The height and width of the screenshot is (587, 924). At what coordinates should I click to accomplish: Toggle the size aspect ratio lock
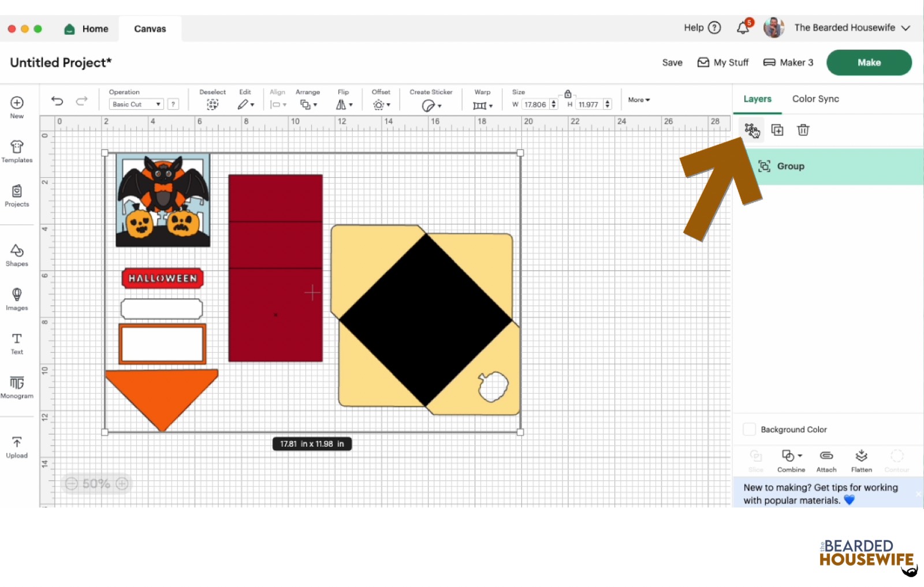click(x=568, y=94)
